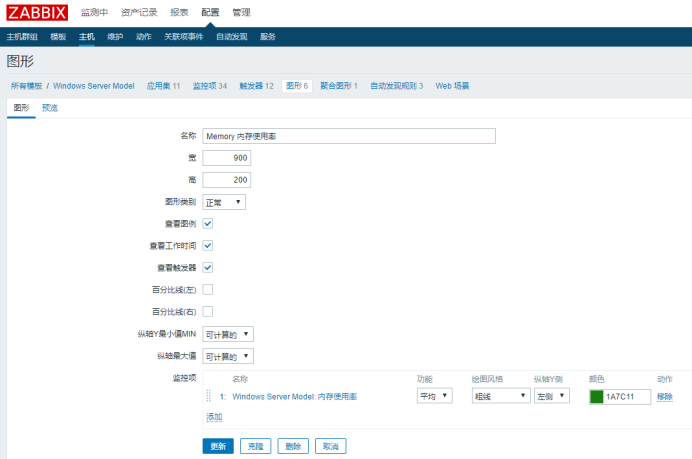
Task: Go to 主机群组 submenu
Action: point(22,37)
